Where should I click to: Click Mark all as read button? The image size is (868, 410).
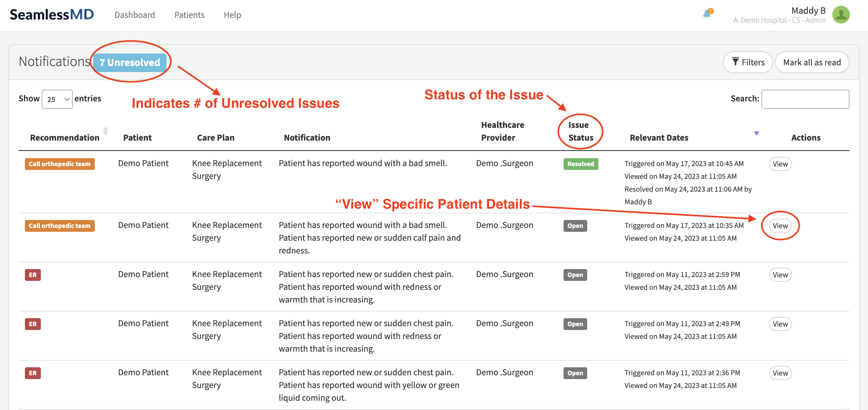812,62
